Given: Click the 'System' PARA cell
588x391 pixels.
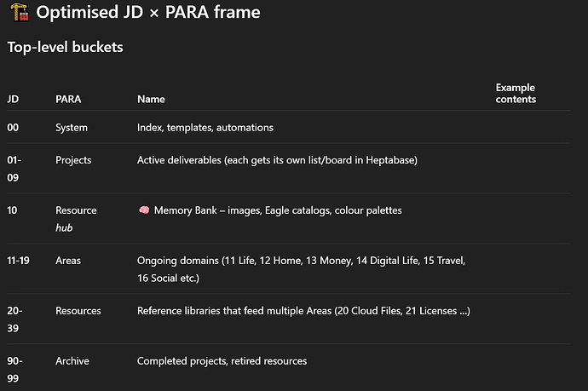Looking at the screenshot, I should tap(72, 128).
